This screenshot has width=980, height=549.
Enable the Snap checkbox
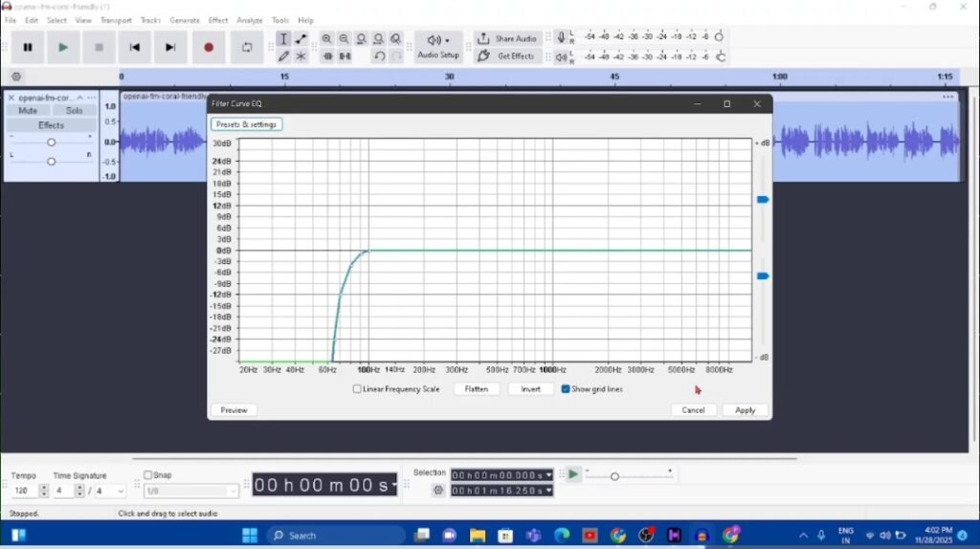point(148,475)
